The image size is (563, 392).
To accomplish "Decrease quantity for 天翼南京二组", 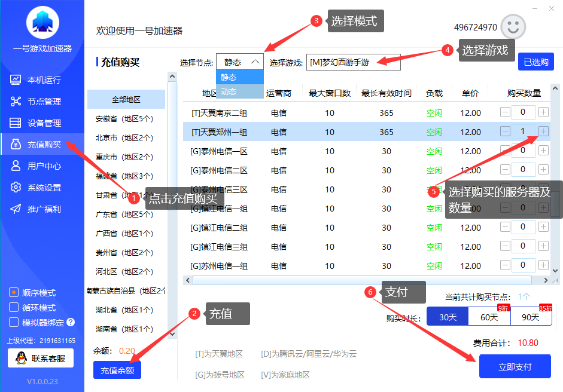I will [x=505, y=112].
